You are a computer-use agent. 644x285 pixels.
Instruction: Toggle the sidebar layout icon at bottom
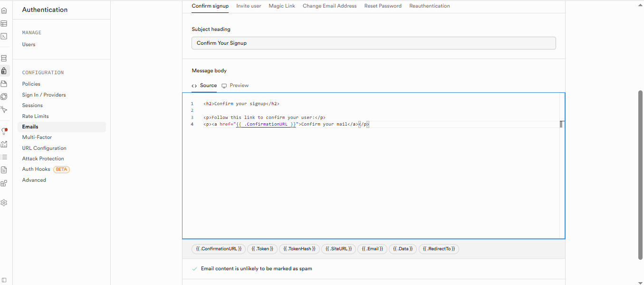click(x=4, y=280)
